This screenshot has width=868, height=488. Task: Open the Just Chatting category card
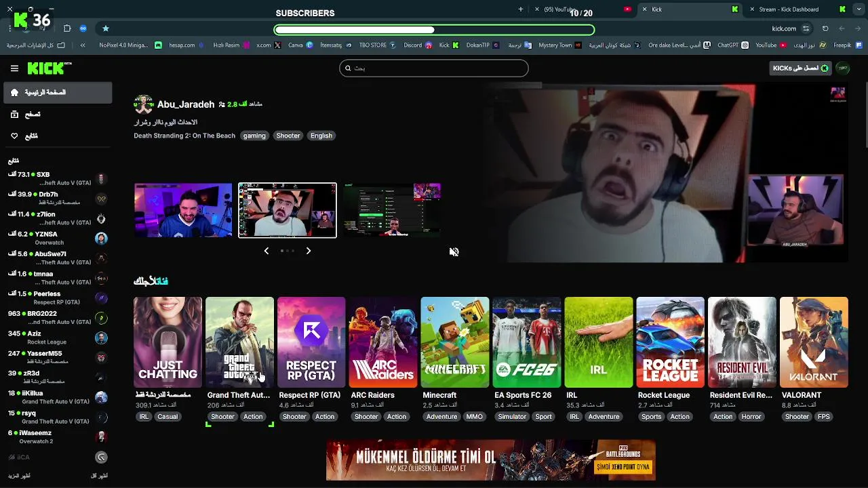coord(167,342)
